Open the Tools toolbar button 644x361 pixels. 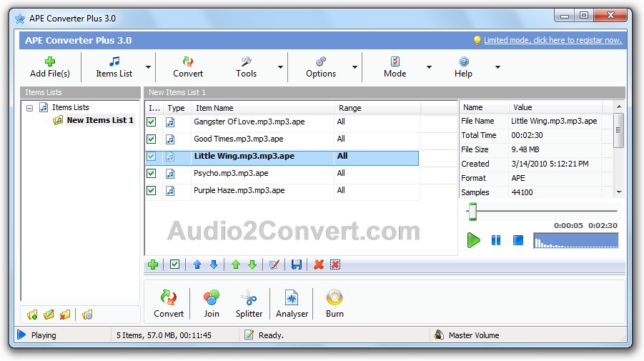tap(246, 67)
